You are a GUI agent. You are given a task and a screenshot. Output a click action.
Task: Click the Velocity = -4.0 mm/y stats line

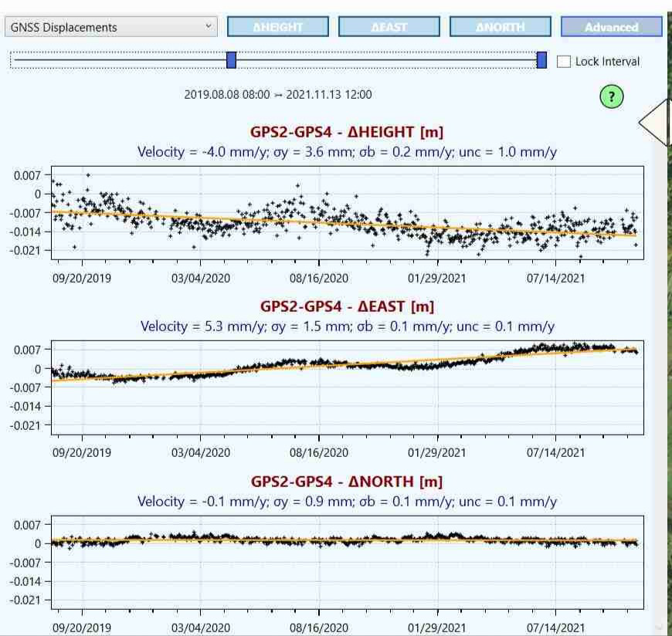point(347,151)
